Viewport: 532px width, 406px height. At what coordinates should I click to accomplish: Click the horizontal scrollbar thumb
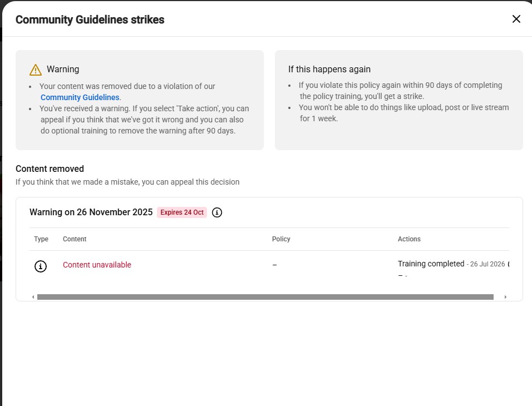(x=265, y=297)
